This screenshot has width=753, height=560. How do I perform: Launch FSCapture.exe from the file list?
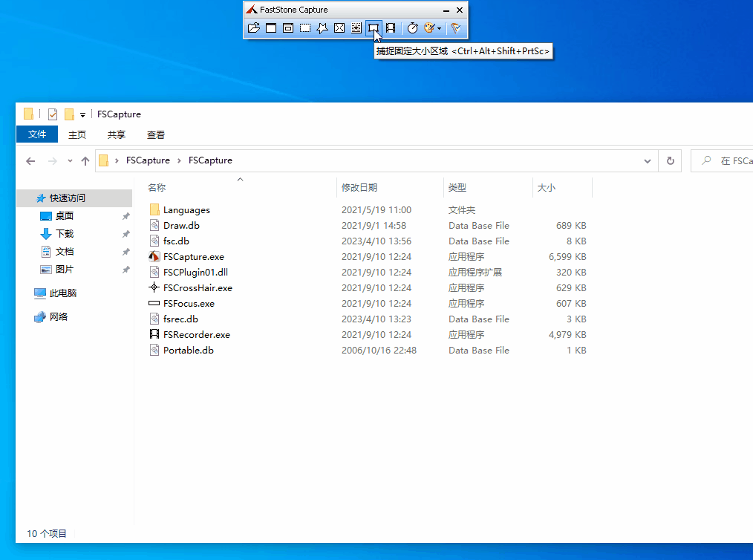[186, 256]
